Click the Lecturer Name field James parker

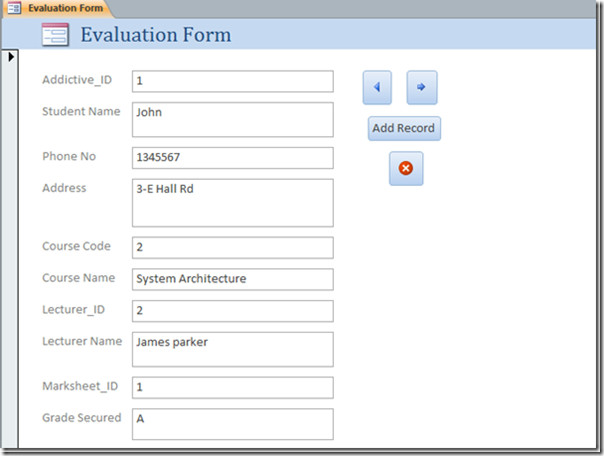point(233,349)
